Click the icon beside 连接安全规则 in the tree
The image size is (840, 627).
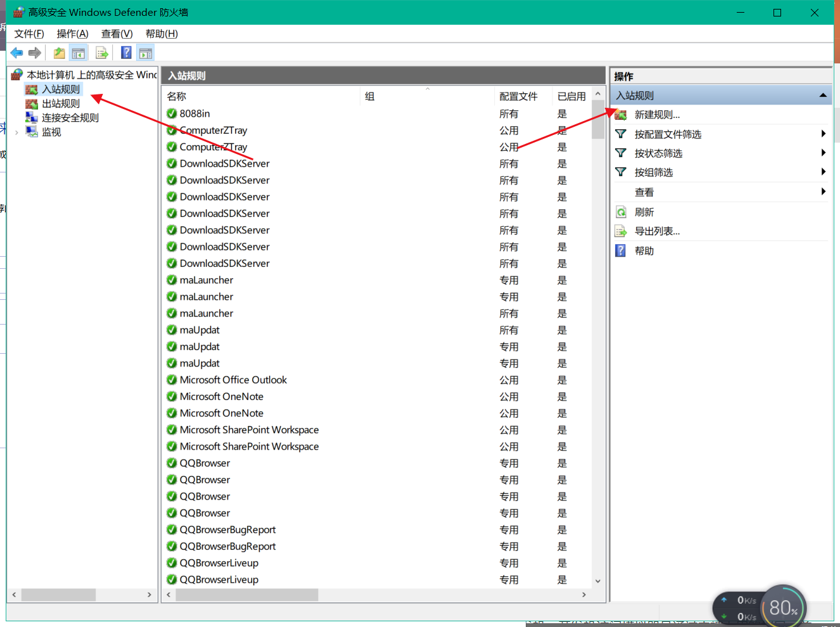(x=32, y=117)
